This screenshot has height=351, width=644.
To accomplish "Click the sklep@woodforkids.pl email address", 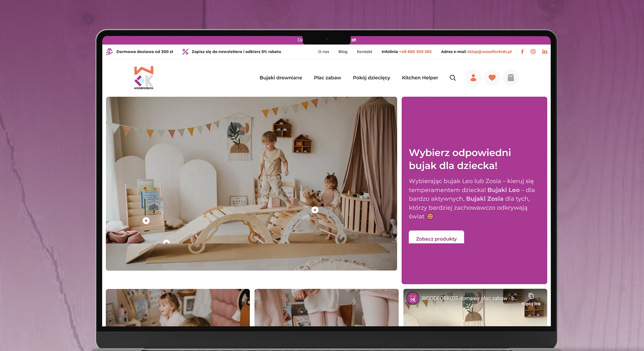I will pos(489,52).
